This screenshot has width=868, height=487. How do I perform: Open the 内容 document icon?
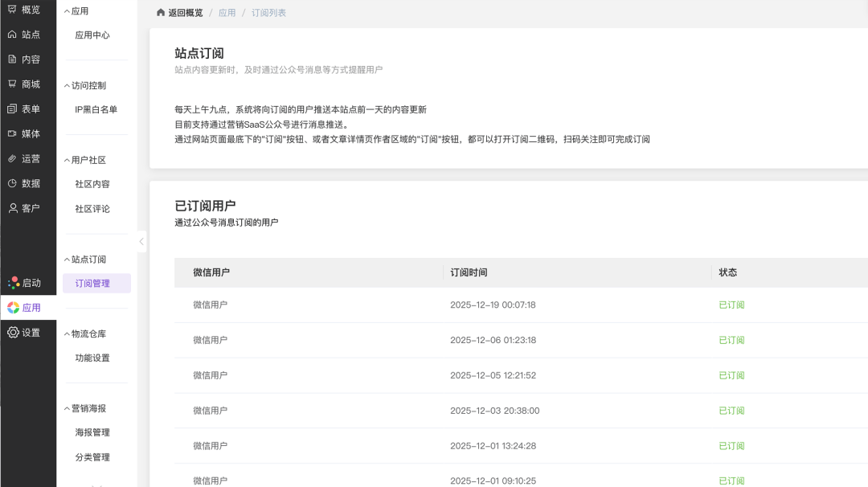12,59
